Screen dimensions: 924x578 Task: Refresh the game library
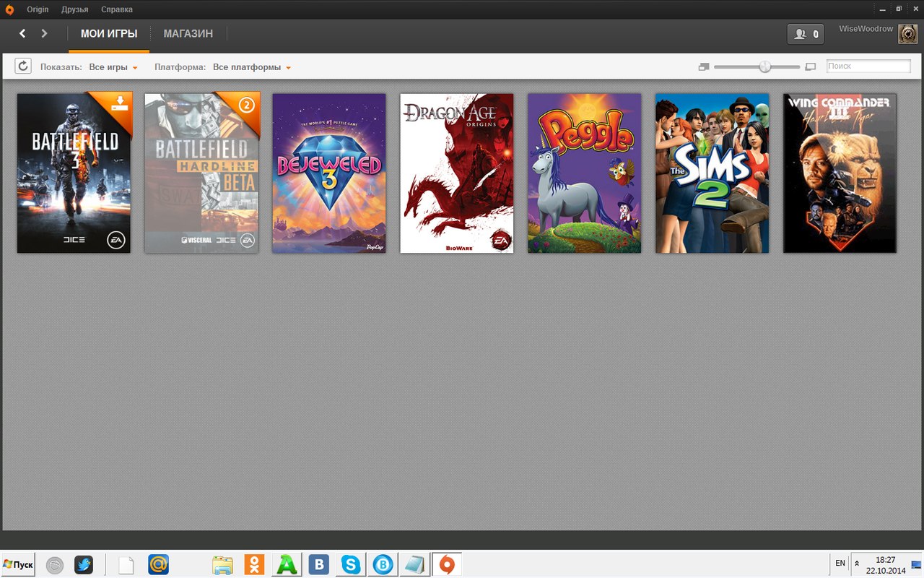(23, 66)
